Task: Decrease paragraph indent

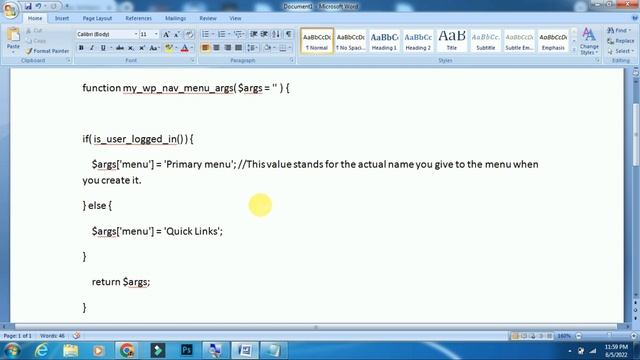Action: [x=253, y=34]
